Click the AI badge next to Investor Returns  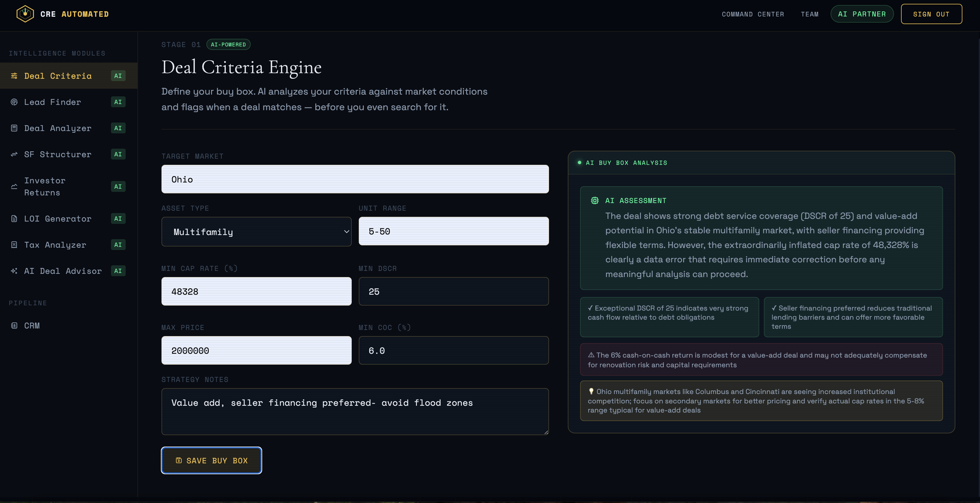118,187
